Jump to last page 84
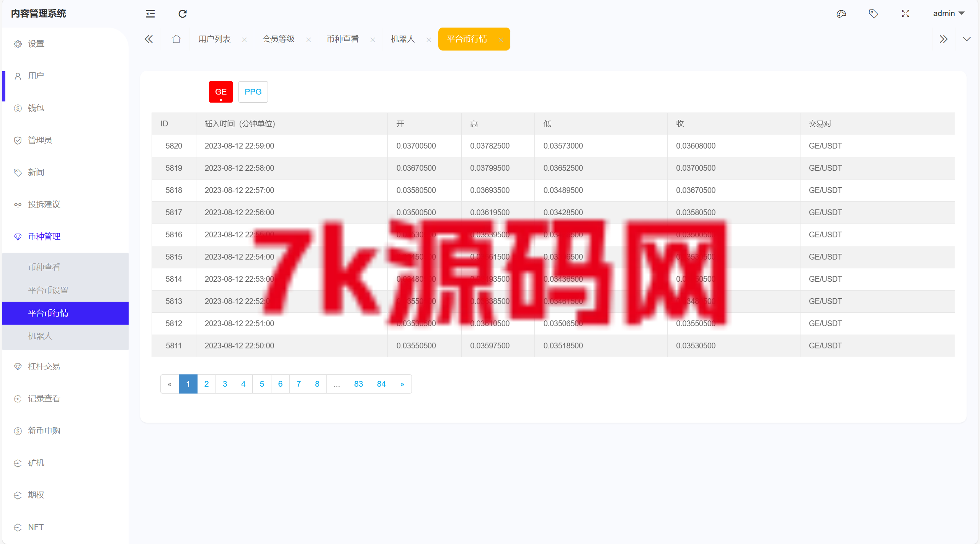The width and height of the screenshot is (980, 544). pos(381,384)
